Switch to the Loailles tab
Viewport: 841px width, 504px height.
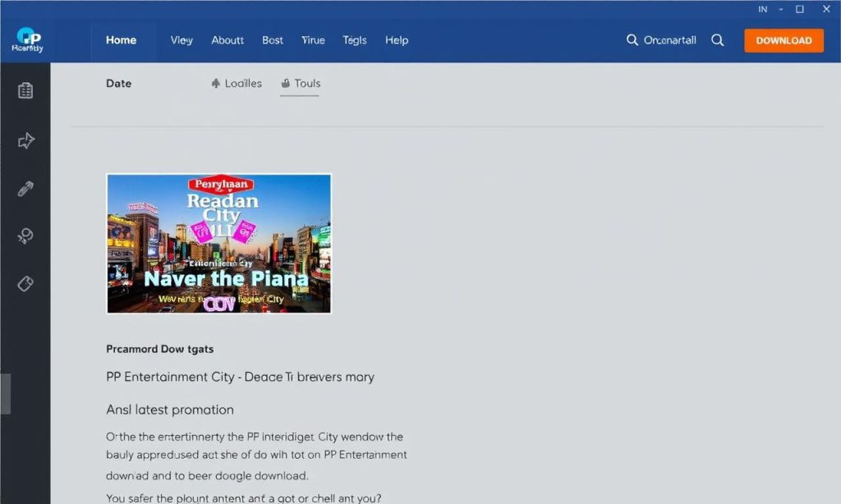[x=237, y=84]
